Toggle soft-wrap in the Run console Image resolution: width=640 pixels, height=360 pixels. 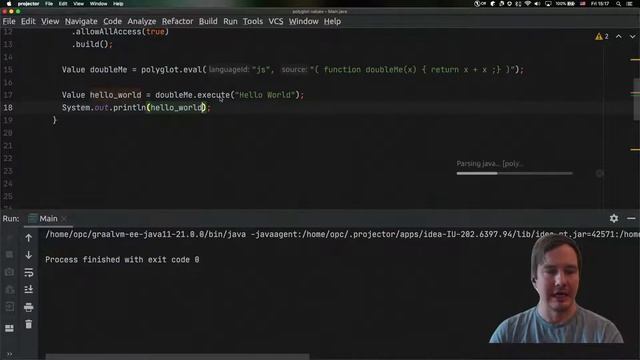point(29,272)
